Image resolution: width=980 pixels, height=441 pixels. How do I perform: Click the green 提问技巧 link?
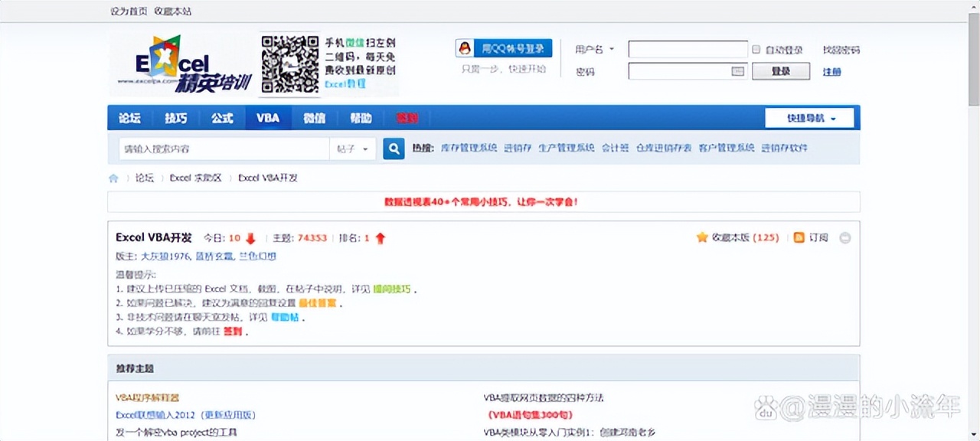click(392, 289)
